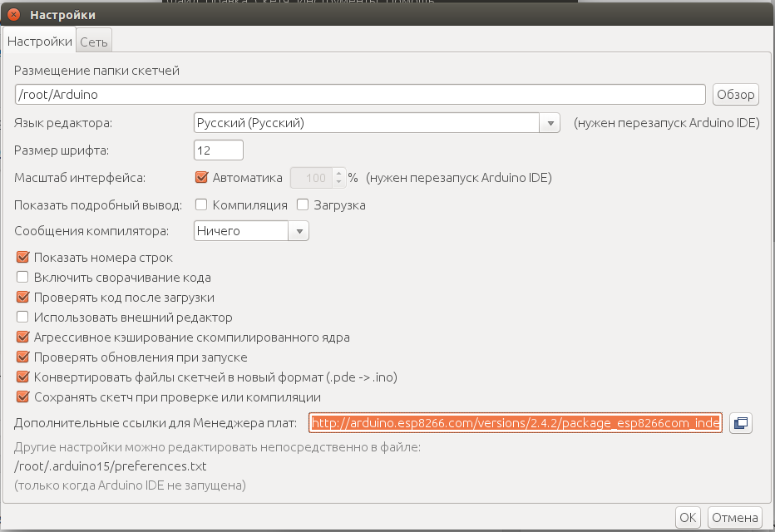Close the Настройки dialog with the red button
This screenshot has width=775, height=532.
pyautogui.click(x=14, y=15)
